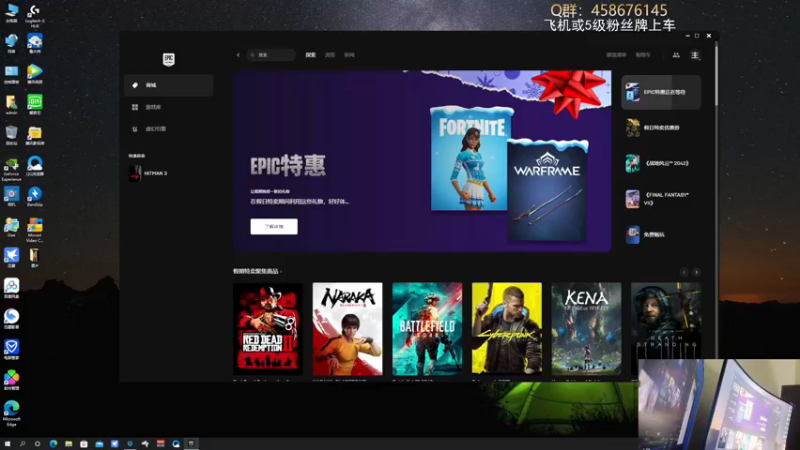Image resolution: width=800 pixels, height=450 pixels.
Task: Open the Friends list icon
Action: coord(676,55)
